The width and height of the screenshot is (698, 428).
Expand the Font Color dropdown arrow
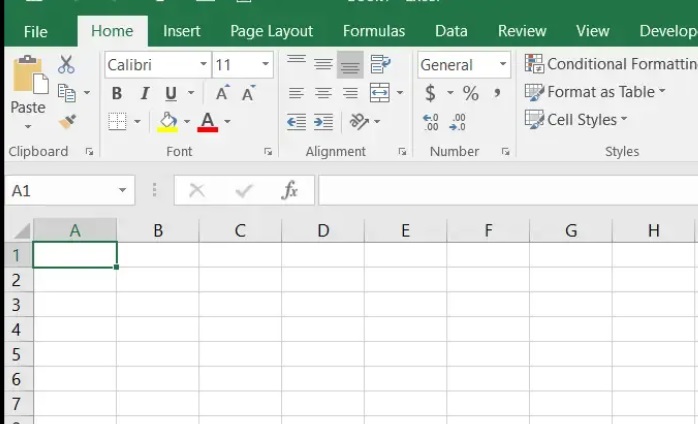pyautogui.click(x=227, y=122)
